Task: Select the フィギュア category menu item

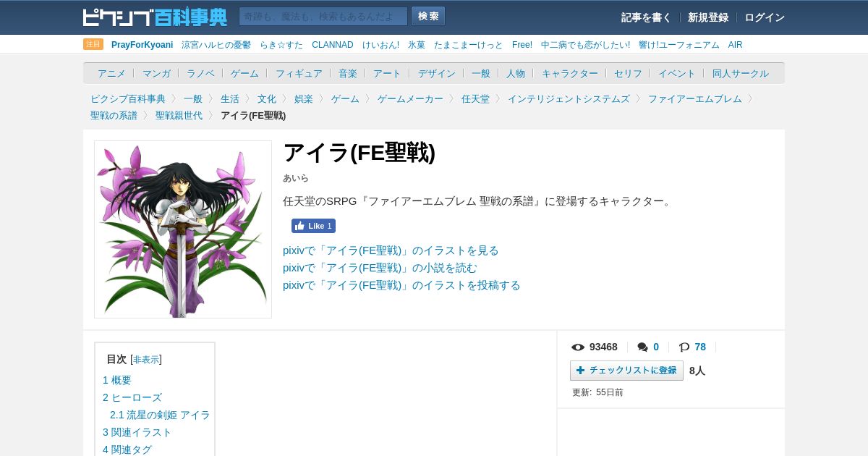Action: point(299,73)
